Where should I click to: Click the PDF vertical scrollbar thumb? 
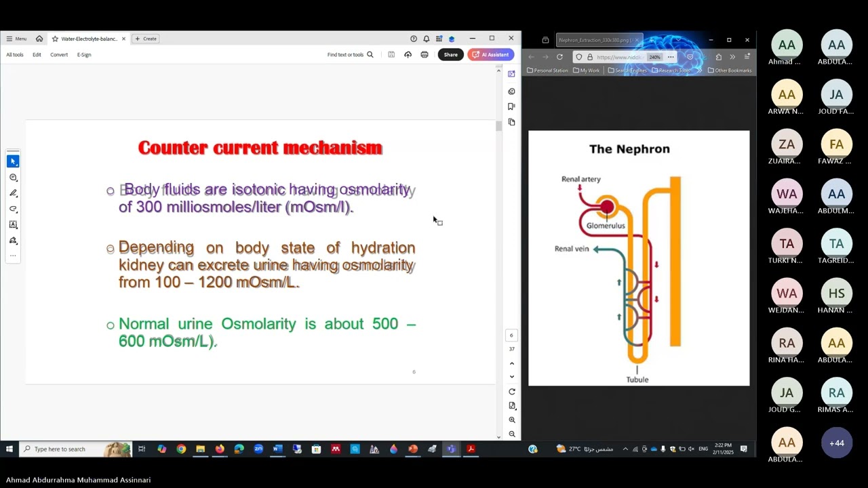(499, 125)
